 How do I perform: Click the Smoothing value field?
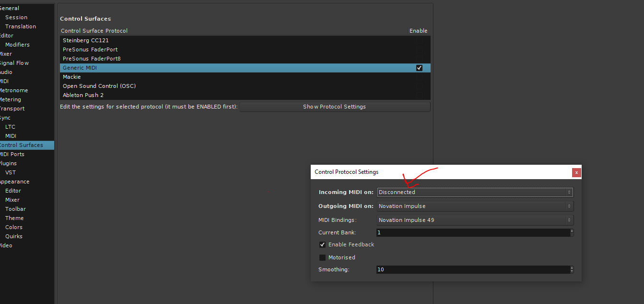tap(472, 270)
